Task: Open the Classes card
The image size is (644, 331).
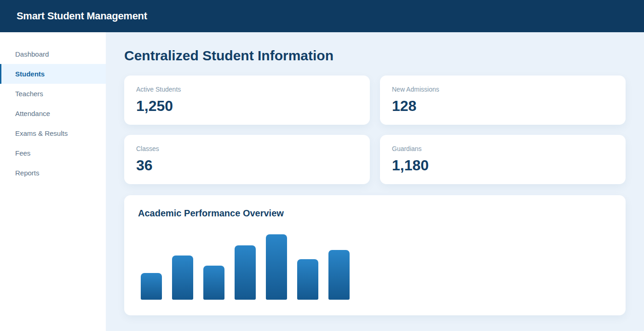Action: click(x=247, y=159)
